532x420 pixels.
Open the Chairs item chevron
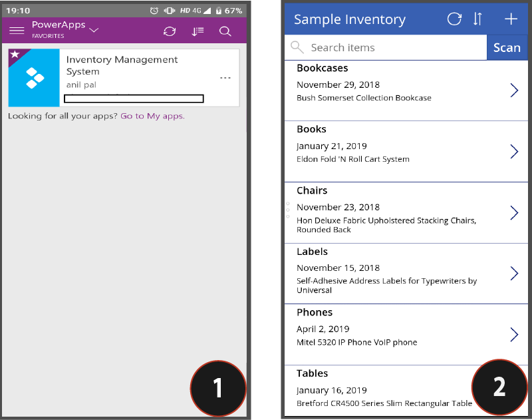coord(514,213)
